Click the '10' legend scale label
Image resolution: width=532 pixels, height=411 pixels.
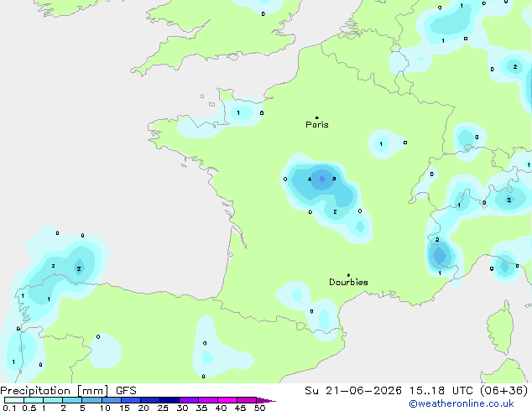(105, 408)
